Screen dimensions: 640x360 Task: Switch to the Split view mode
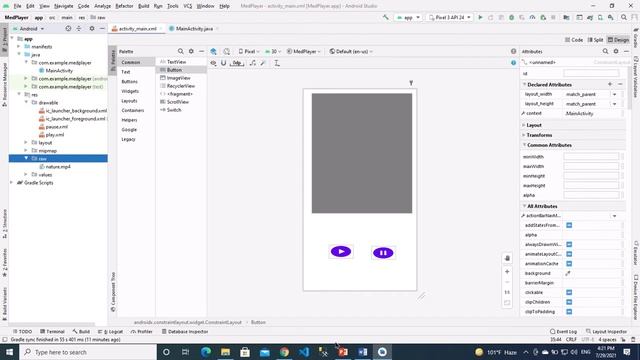click(x=596, y=40)
